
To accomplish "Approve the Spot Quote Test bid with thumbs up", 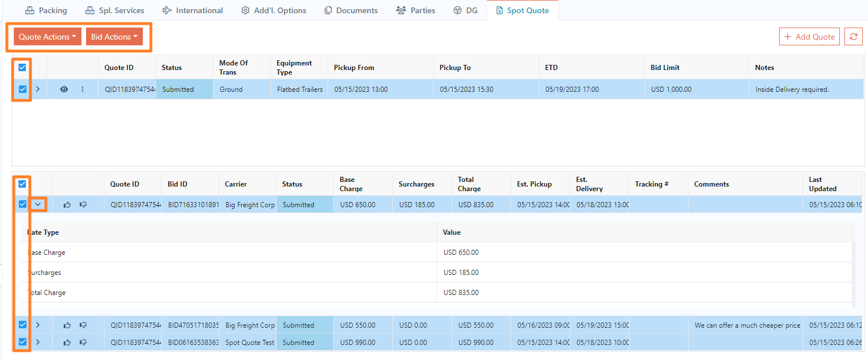I will point(67,343).
